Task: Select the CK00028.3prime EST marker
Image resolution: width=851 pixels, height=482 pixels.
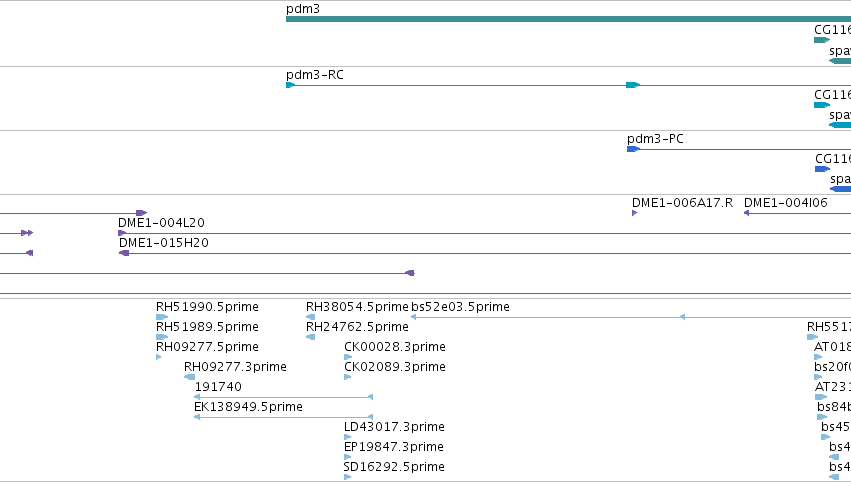Action: 347,357
